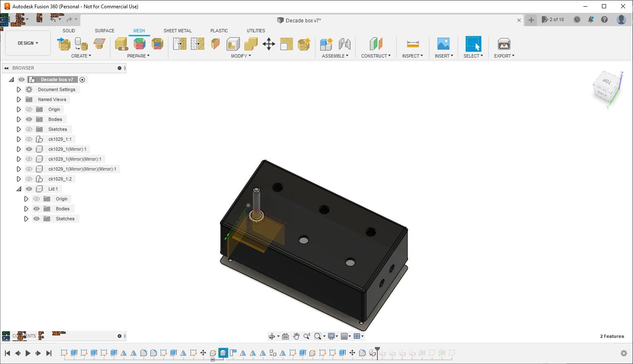Hide the Lid:1 component

(29, 189)
